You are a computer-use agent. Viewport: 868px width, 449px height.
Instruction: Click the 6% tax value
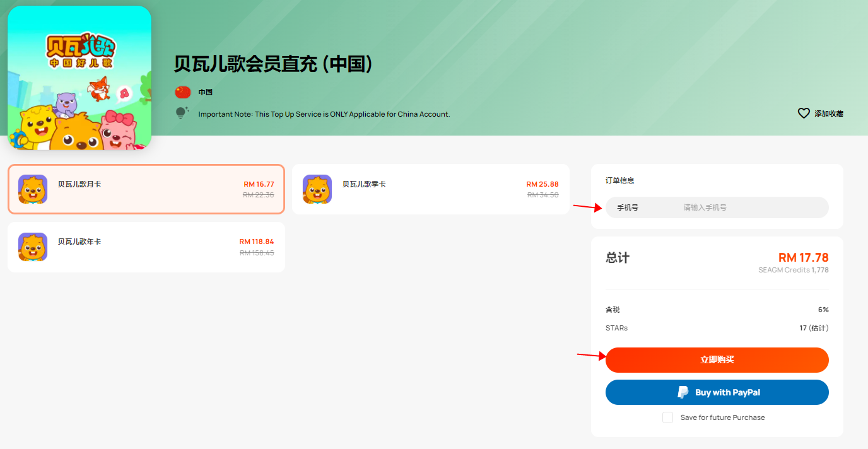click(x=823, y=310)
